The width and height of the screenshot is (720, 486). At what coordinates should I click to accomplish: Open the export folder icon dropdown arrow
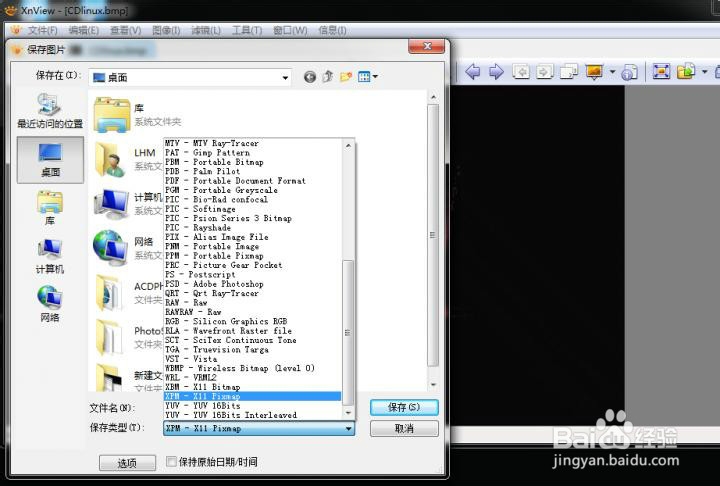point(704,72)
